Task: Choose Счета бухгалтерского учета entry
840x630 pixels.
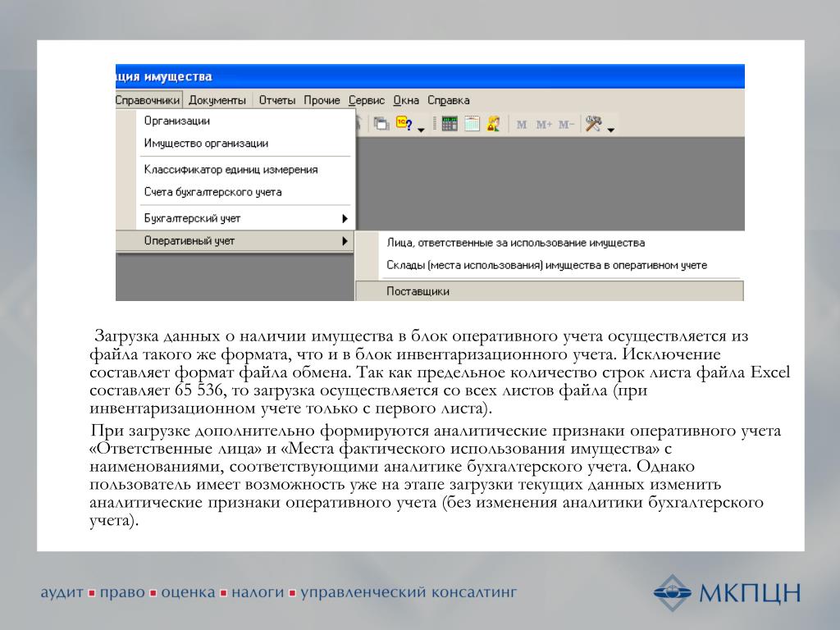Action: pyautogui.click(x=235, y=192)
